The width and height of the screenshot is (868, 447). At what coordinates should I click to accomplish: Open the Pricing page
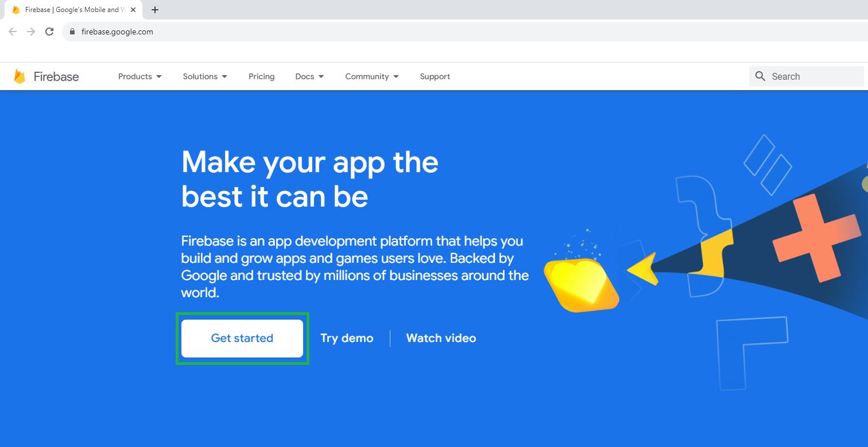pos(262,76)
